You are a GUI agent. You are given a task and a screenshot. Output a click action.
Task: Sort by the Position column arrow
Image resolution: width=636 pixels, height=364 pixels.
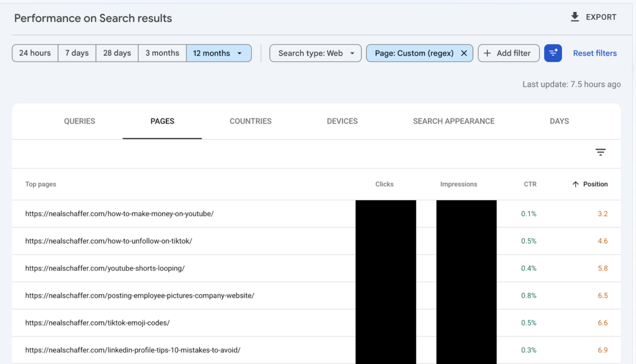(x=576, y=184)
